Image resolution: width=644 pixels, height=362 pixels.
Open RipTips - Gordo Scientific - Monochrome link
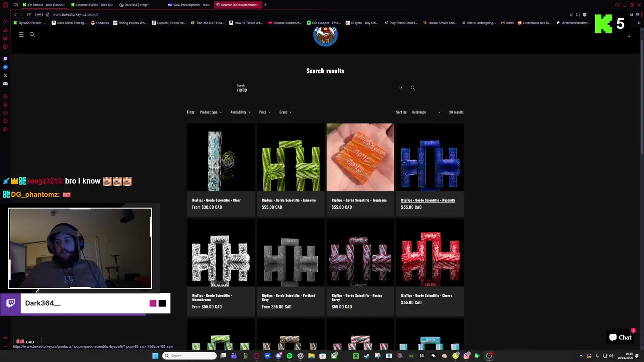[212, 297]
